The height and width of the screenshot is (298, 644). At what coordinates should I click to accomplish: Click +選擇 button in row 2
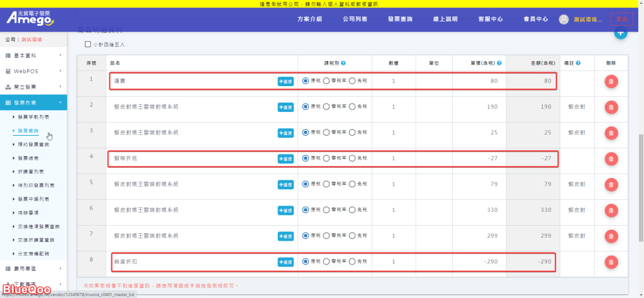tap(286, 107)
